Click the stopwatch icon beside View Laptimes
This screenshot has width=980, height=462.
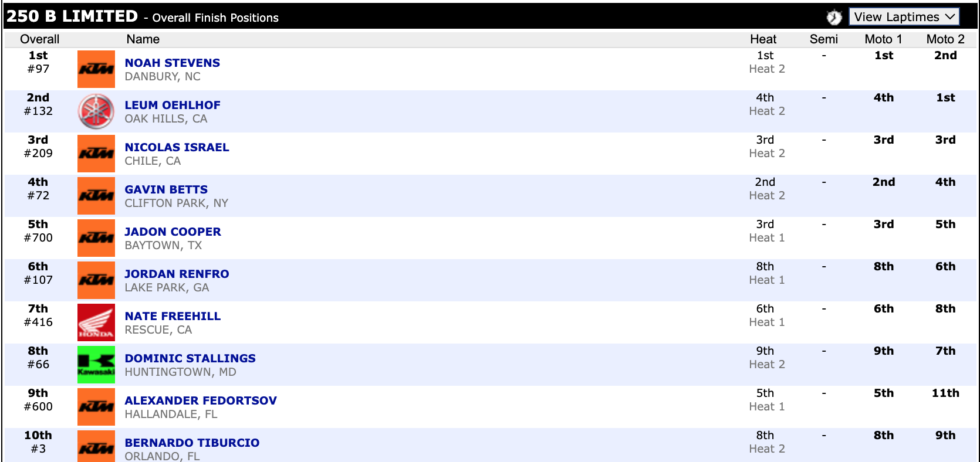click(x=834, y=18)
